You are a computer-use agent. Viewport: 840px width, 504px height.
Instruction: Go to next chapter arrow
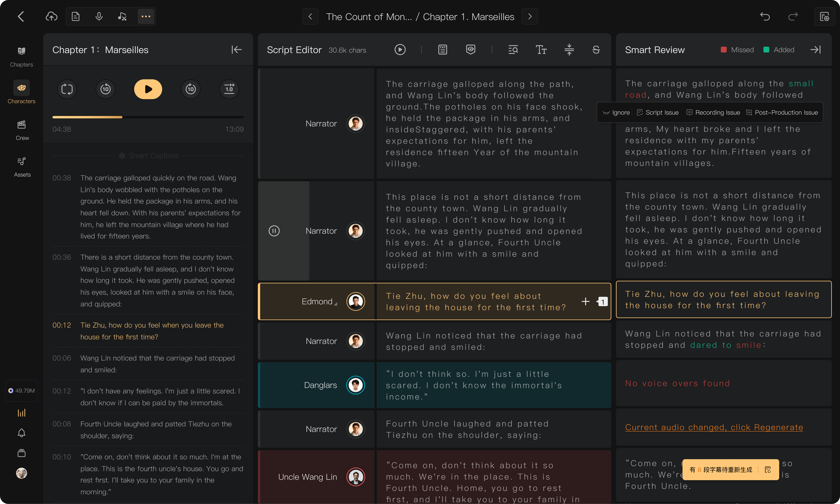[530, 16]
